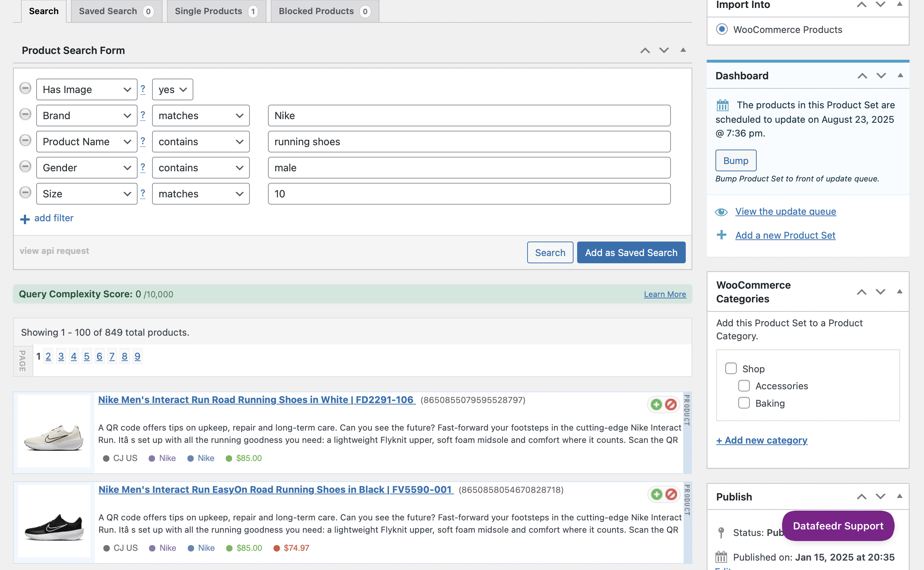Open Brand matches operator dropdown
Screen dimensions: 924x570
pyautogui.click(x=201, y=116)
